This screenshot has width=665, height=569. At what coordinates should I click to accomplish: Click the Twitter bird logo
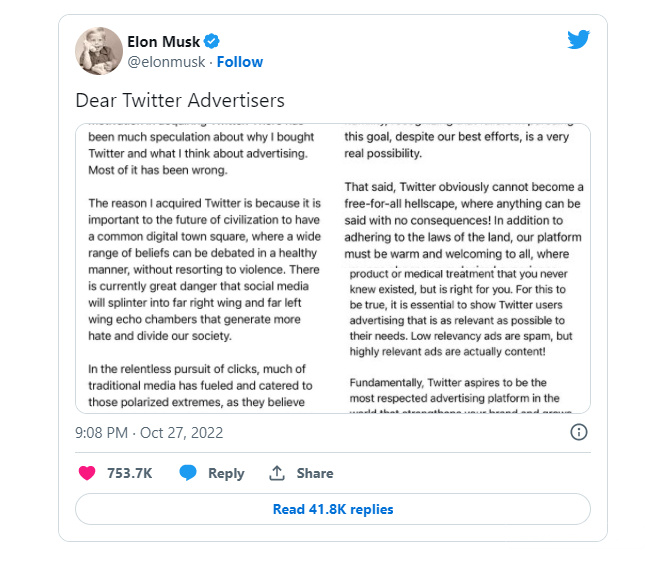[579, 40]
